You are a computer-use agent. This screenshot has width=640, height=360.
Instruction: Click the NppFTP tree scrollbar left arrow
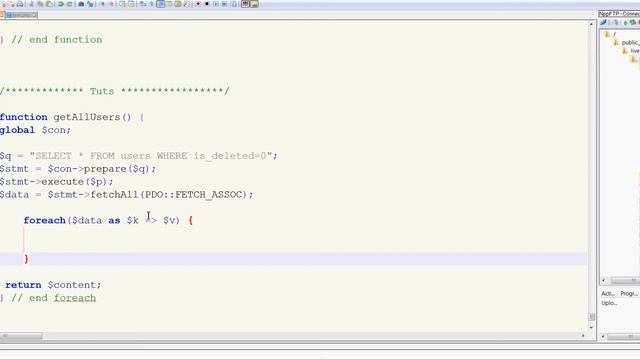click(x=604, y=280)
